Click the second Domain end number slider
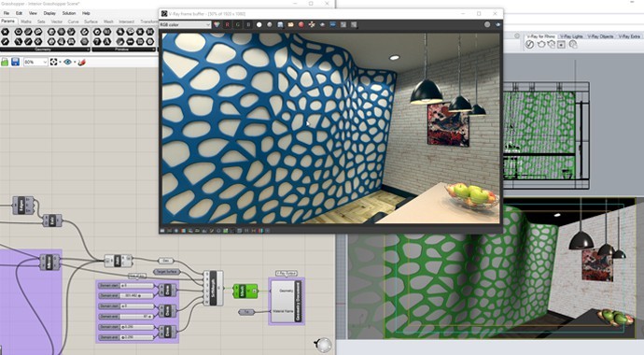The width and height of the screenshot is (644, 355). [127, 317]
